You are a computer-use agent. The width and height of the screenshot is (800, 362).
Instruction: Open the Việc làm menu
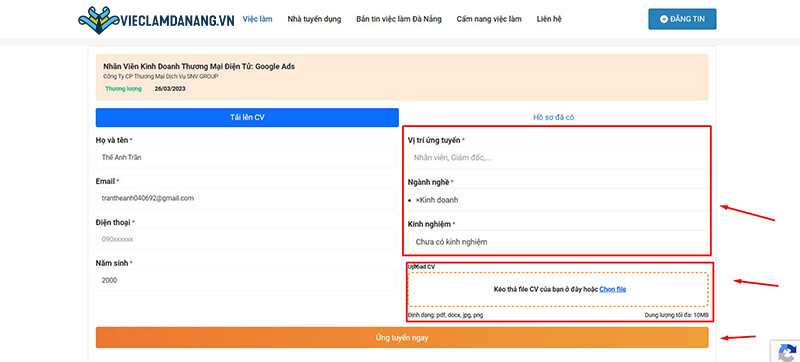click(257, 19)
